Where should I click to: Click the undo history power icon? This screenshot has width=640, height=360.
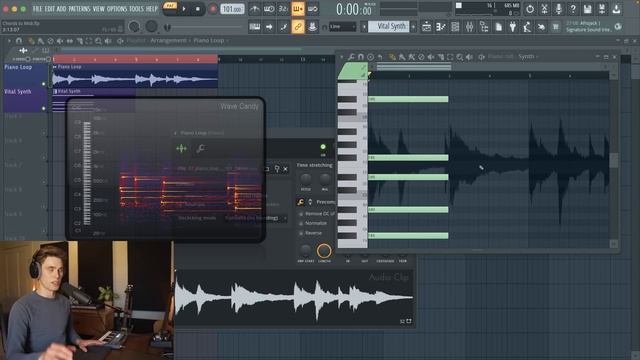[x=530, y=9]
